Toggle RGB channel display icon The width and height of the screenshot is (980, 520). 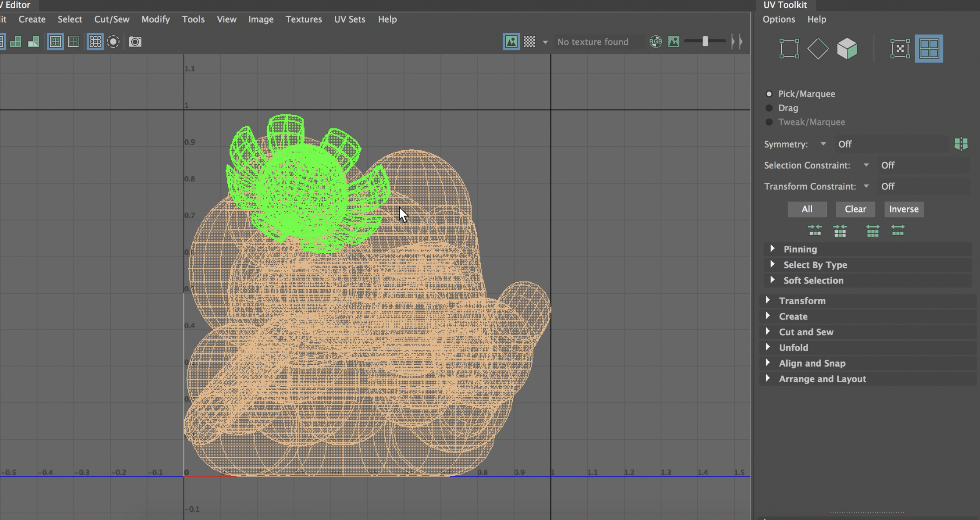(x=655, y=42)
